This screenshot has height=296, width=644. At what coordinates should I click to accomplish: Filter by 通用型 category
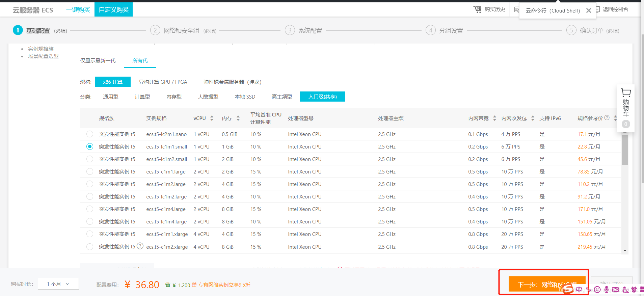[x=111, y=97]
